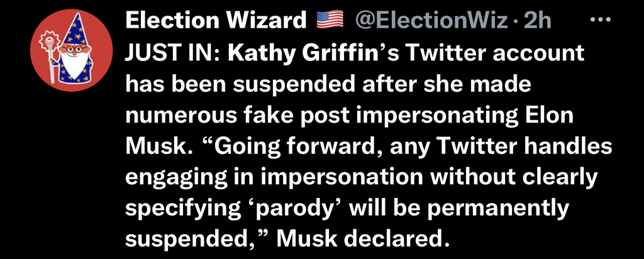This screenshot has width=644, height=259.
Task: Open the tweet's three-dot more options menu
Action: pyautogui.click(x=601, y=19)
